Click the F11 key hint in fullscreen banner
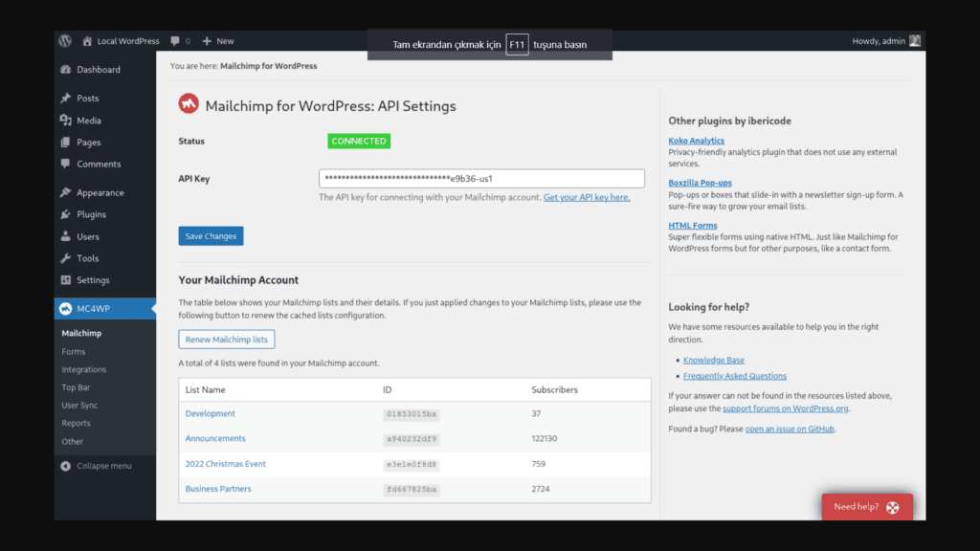This screenshot has width=980, height=551. click(x=517, y=44)
